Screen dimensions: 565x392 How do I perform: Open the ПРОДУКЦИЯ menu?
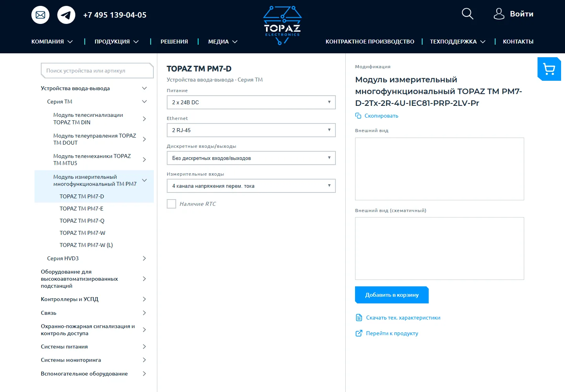coord(117,42)
